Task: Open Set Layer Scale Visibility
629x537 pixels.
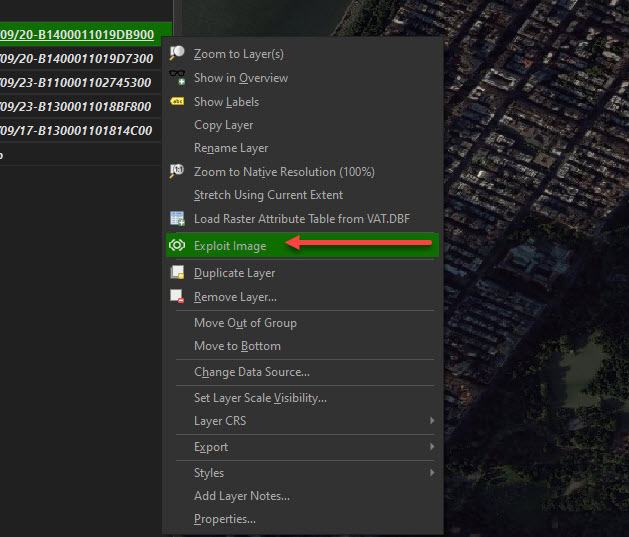Action: (x=260, y=398)
